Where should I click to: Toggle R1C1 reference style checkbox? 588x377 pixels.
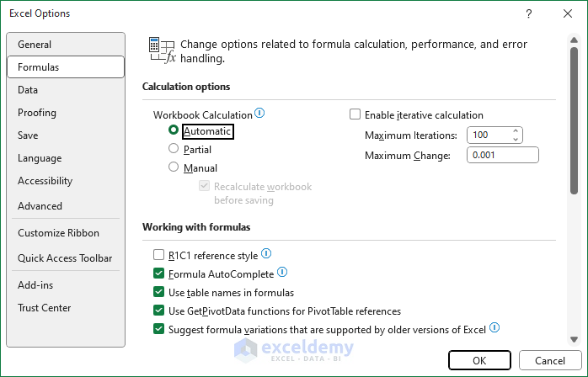coord(159,254)
